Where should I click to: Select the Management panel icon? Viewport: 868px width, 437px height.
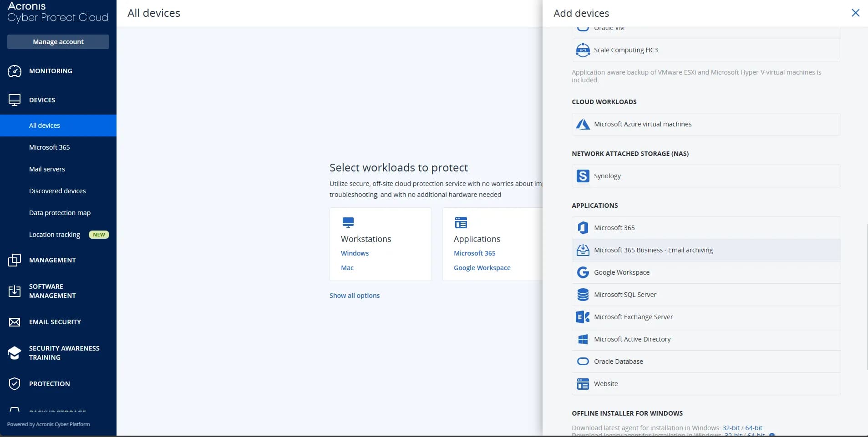click(15, 260)
